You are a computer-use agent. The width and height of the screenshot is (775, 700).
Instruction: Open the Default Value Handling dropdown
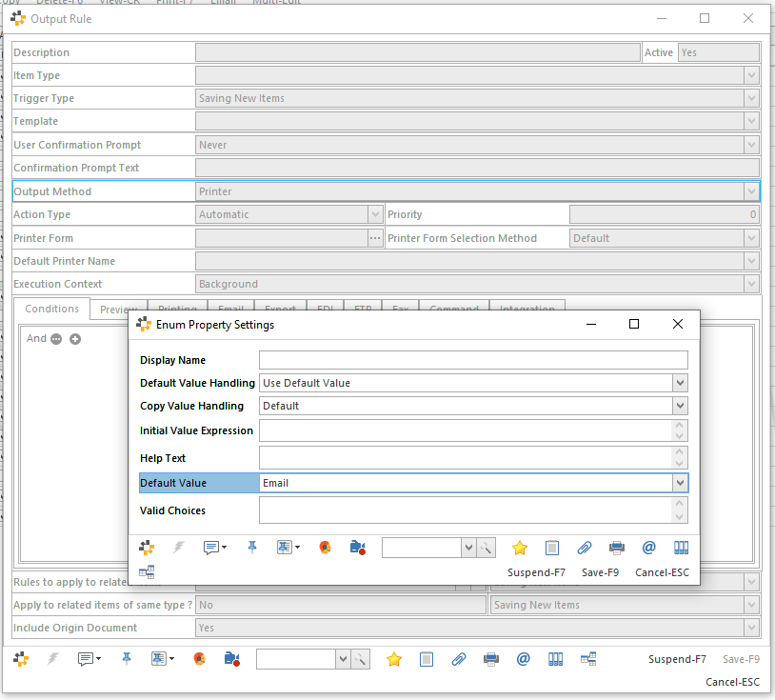[x=682, y=382]
